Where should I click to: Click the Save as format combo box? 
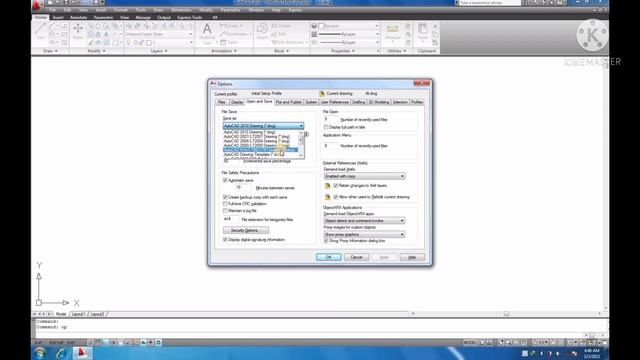click(263, 126)
